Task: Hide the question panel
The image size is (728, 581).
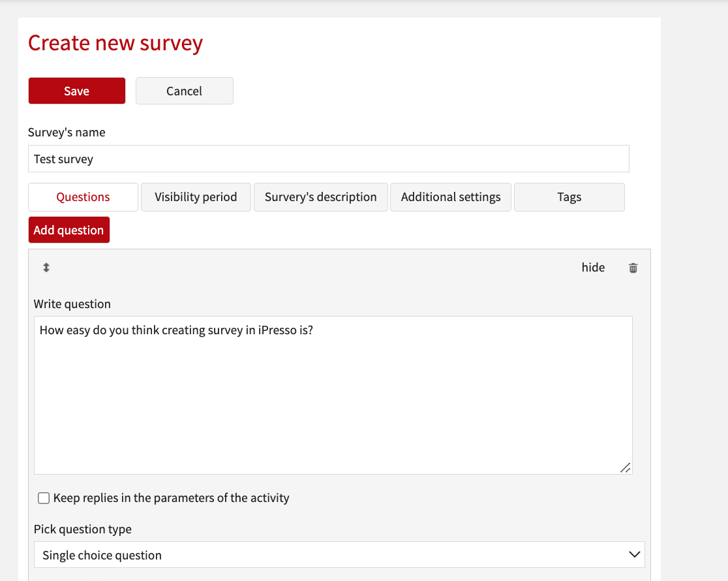Action: click(x=593, y=267)
